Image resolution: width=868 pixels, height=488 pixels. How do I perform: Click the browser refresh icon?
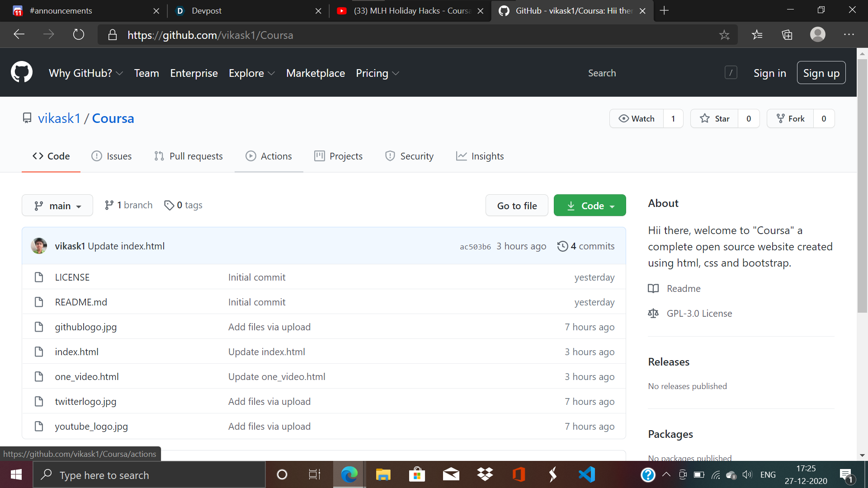pyautogui.click(x=79, y=35)
